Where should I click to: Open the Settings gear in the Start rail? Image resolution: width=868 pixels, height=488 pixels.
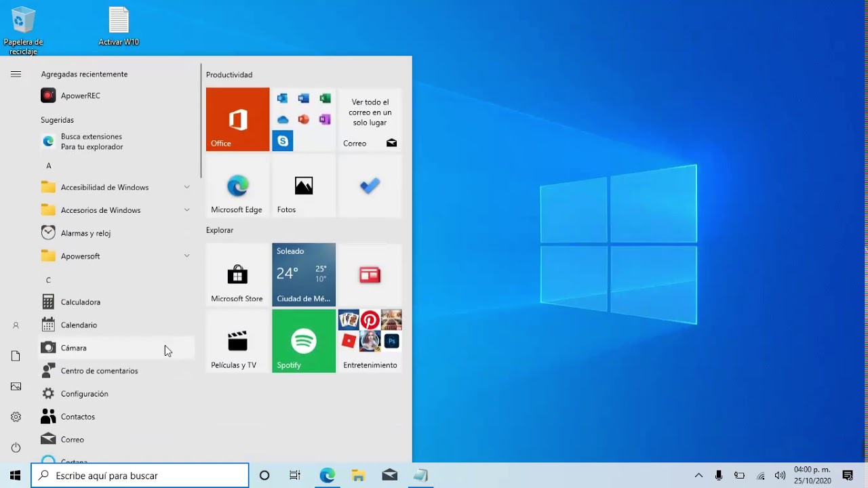click(16, 417)
